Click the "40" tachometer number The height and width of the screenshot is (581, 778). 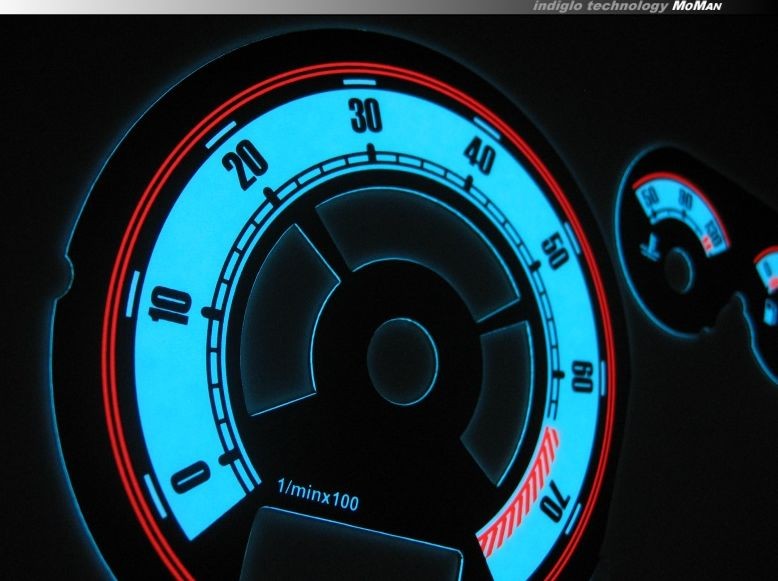(480, 157)
